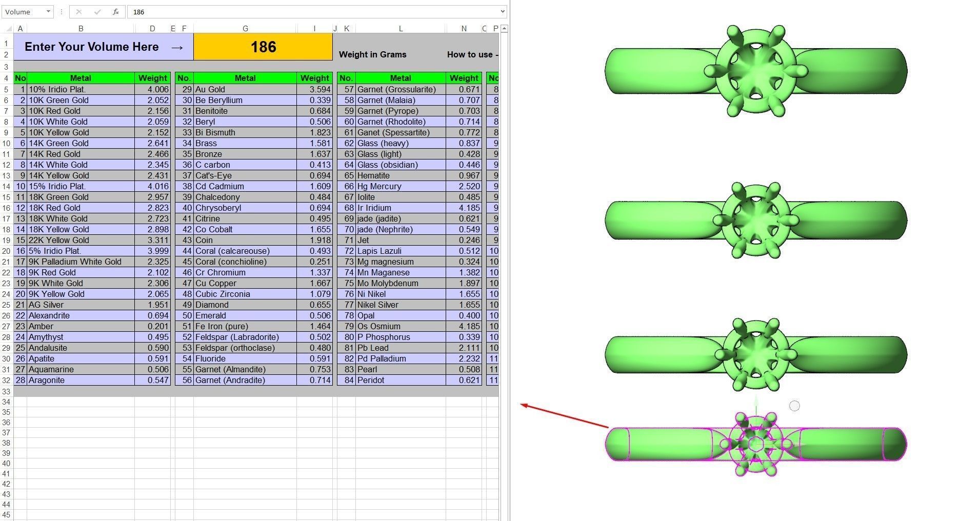Select the 'Amber' metal cell
Screen dimensions: 980x521
click(81, 326)
